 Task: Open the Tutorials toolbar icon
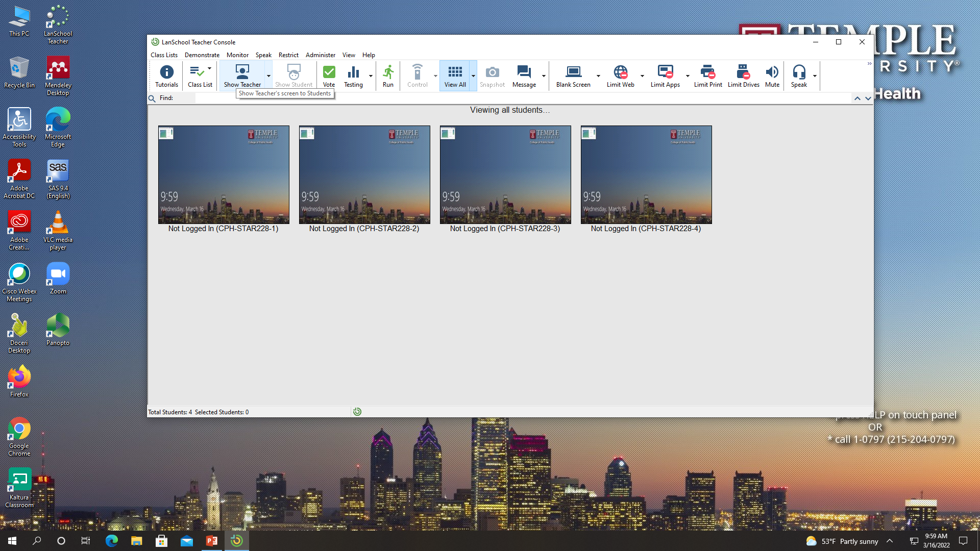(x=166, y=76)
